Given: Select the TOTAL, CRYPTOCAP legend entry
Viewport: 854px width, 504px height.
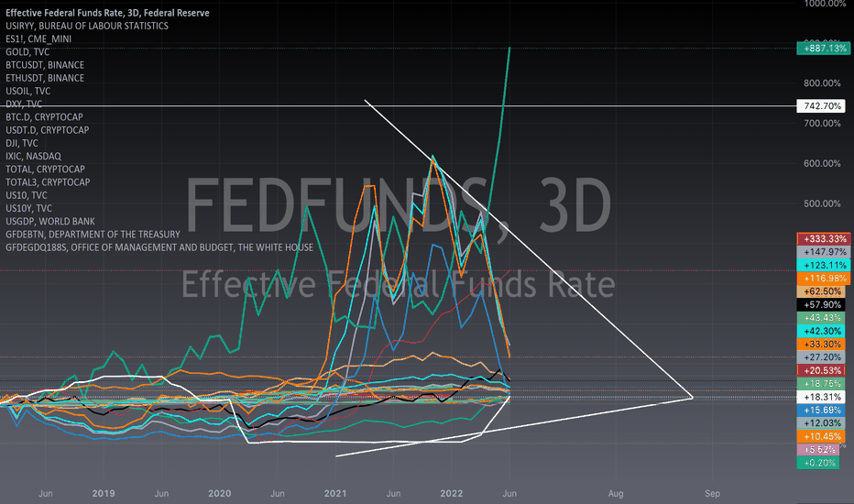Looking at the screenshot, I should pos(45,170).
